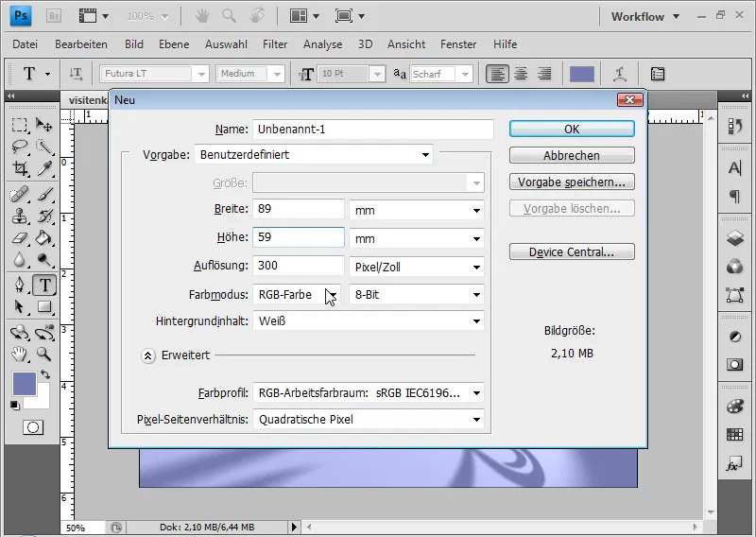Open the Styles fx panel icon

pos(734,464)
